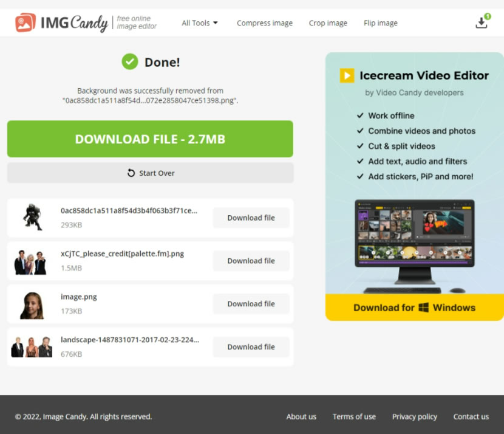The height and width of the screenshot is (434, 504).
Task: Click the Icecream Video Editor title
Action: (x=424, y=75)
